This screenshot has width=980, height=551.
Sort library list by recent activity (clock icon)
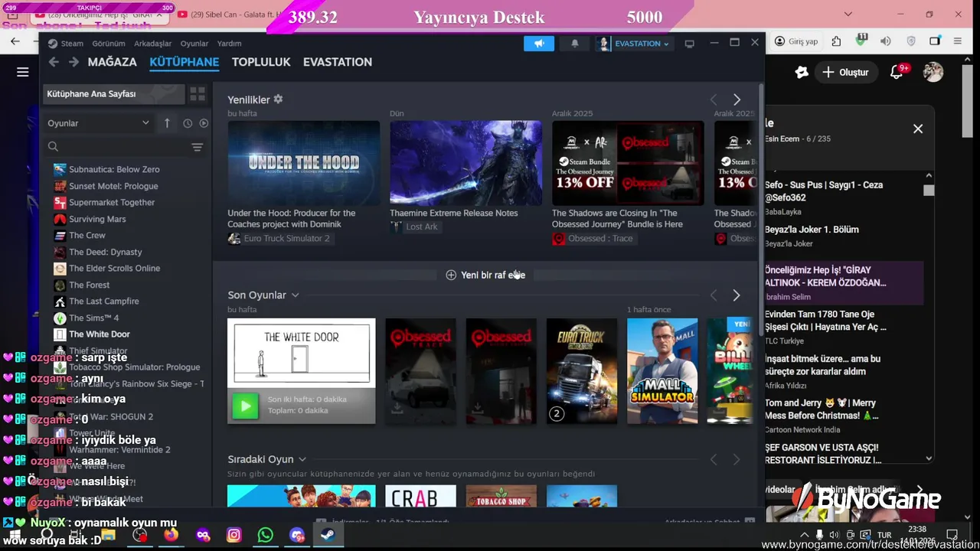(188, 123)
